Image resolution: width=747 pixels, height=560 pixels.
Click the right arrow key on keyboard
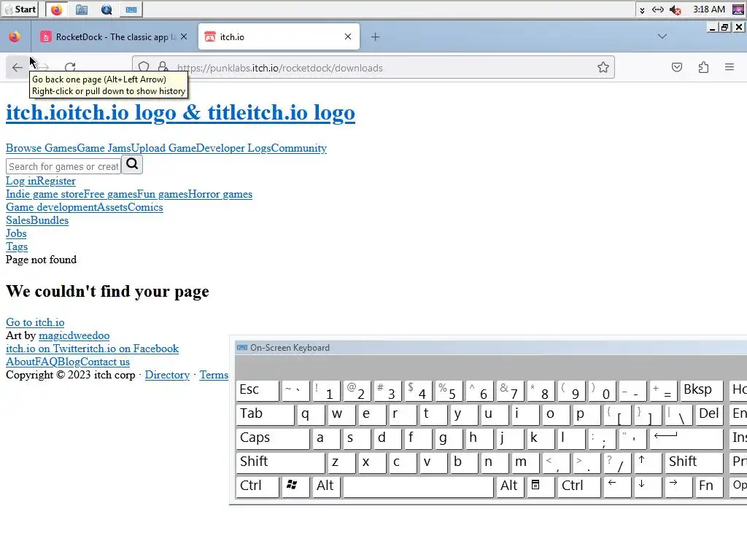678,486
